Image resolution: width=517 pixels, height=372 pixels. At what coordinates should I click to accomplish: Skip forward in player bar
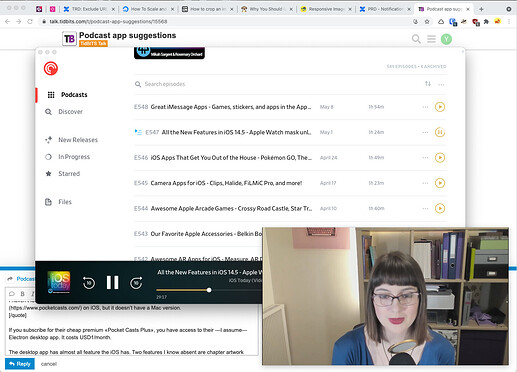pos(136,283)
